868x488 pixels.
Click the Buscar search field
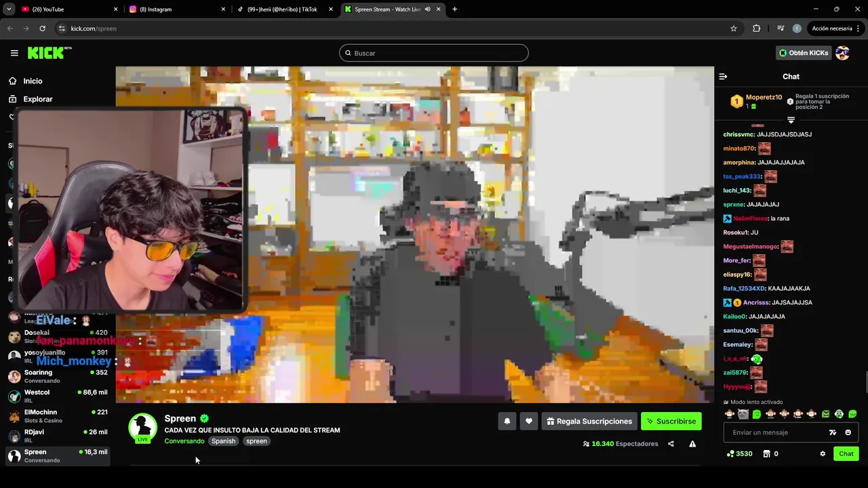click(434, 53)
